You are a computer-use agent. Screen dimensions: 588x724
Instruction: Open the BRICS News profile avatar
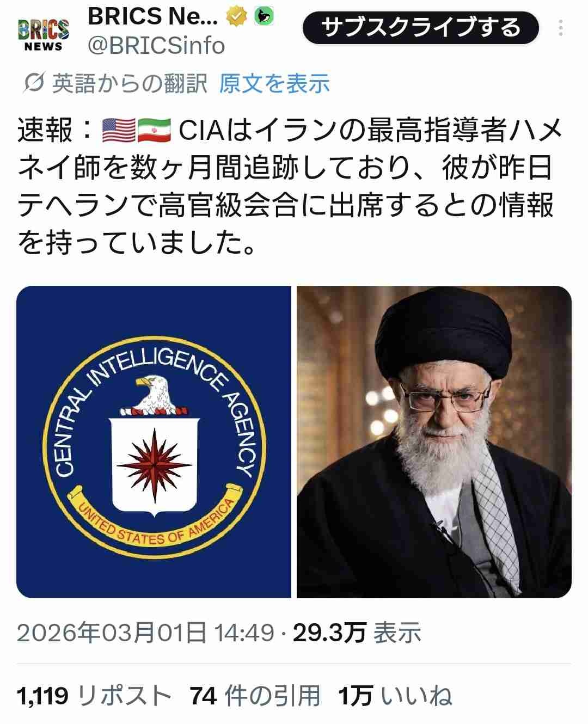(44, 35)
